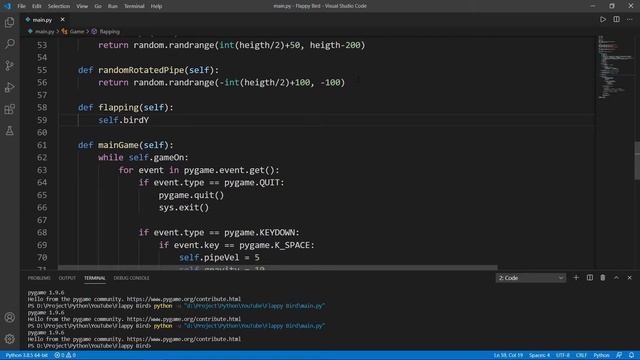
Task: Switch to the Debug Console tab
Action: (x=131, y=278)
